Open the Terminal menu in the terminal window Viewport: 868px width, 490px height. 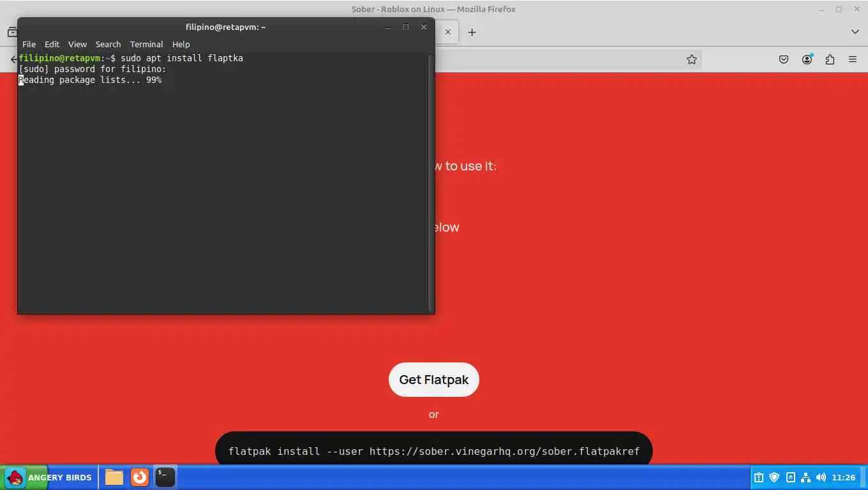point(147,44)
